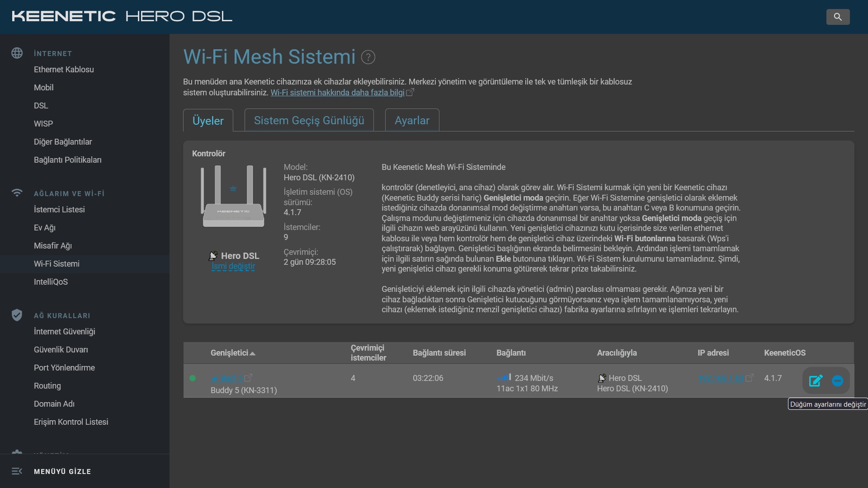This screenshot has width=868, height=488.
Task: Open Ethernet Kablosu in sidebar
Action: click(x=64, y=70)
